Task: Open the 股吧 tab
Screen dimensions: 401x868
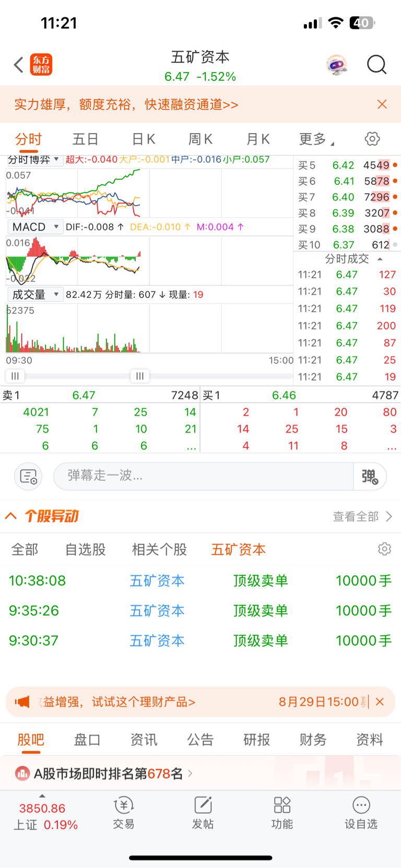Action: coord(31,740)
